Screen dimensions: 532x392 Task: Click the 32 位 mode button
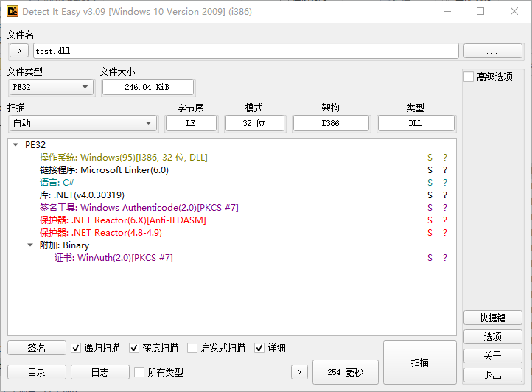tap(254, 123)
